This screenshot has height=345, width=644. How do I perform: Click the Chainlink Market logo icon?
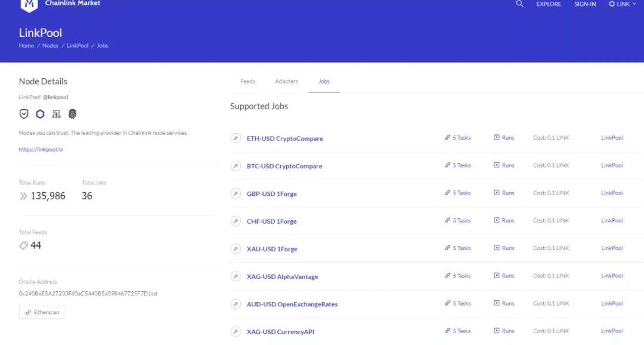29,5
